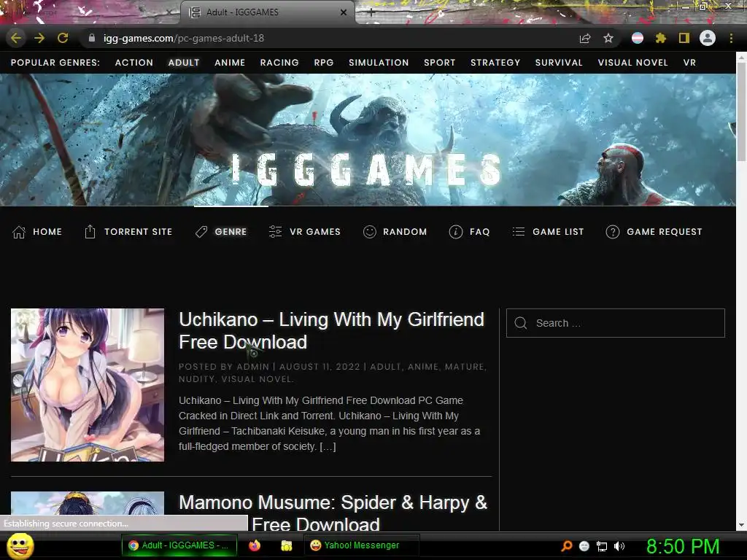Open Chrome's three-dot menu
The width and height of the screenshot is (747, 560).
(731, 38)
